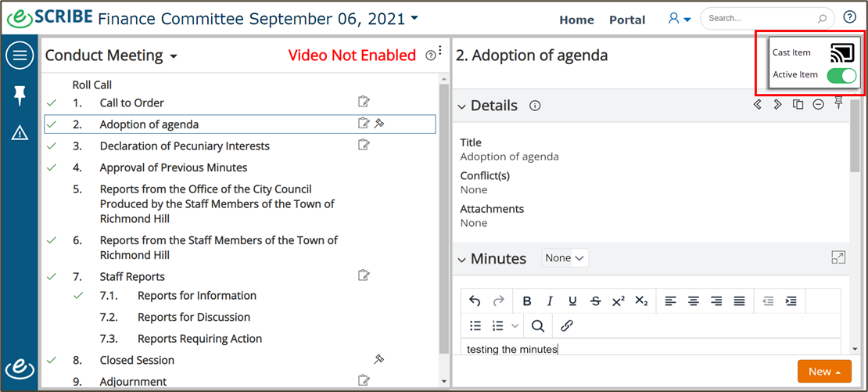Open the None dropdown next to Minutes
Image resolution: width=868 pixels, height=392 pixels.
565,258
